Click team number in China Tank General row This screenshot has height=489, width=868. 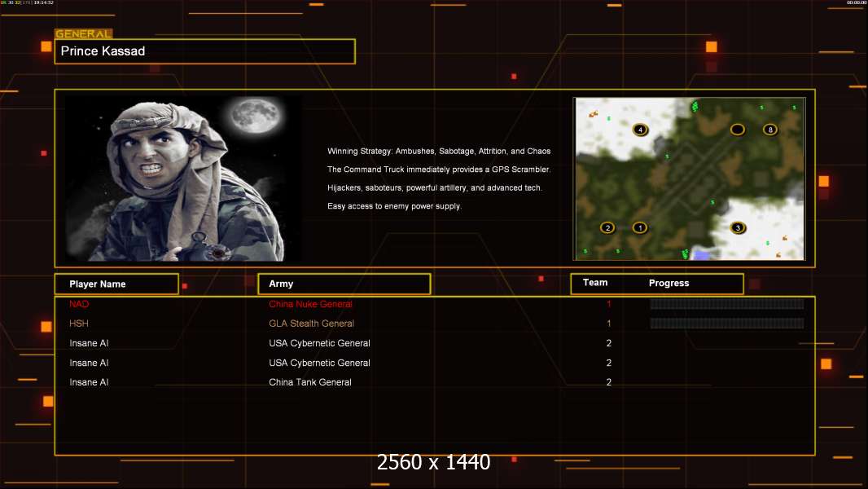coord(609,382)
